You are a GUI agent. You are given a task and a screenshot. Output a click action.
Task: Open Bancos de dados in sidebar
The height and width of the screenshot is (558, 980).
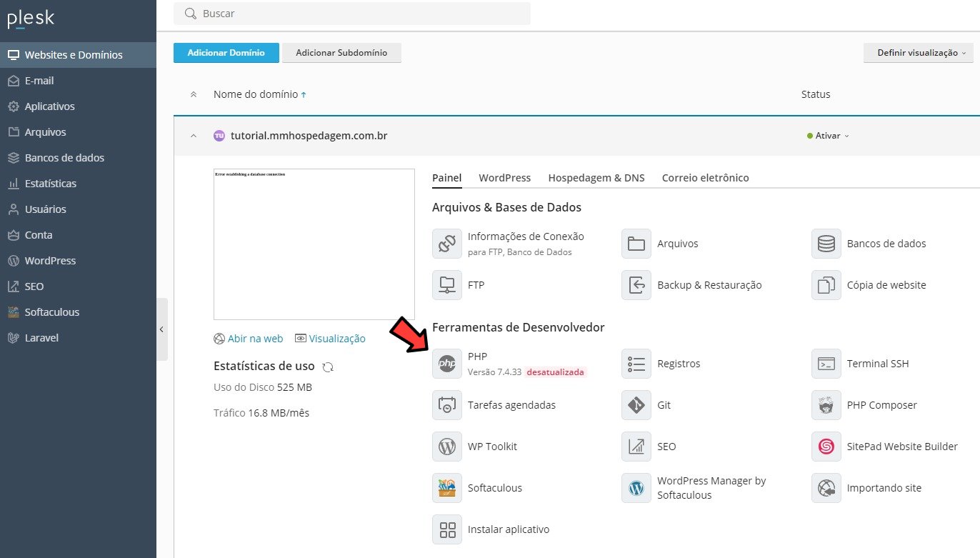click(x=78, y=158)
